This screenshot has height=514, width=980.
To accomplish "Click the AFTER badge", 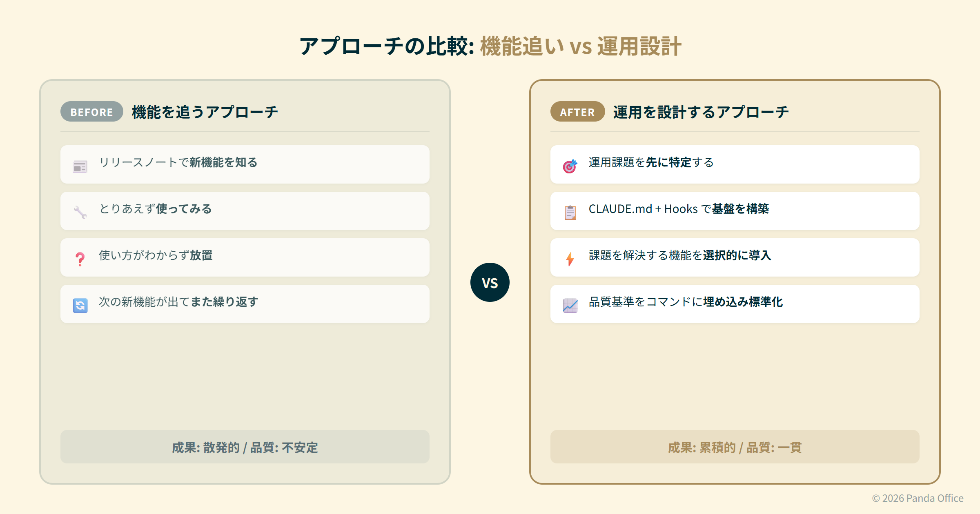I will click(577, 112).
